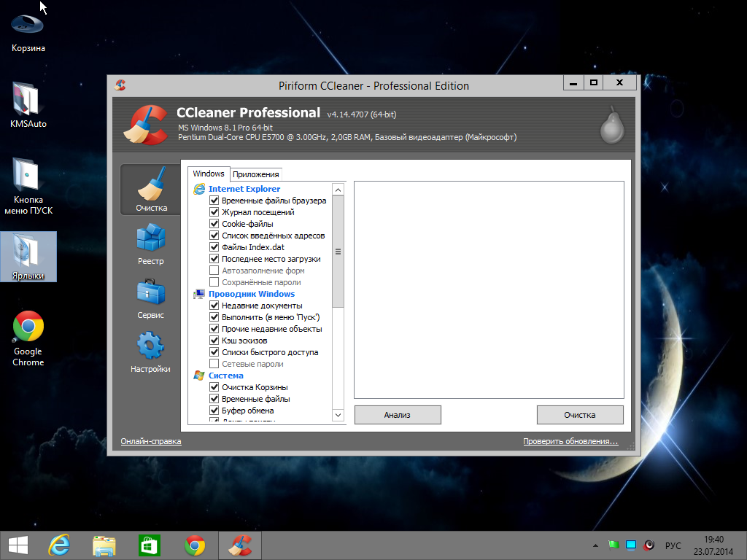Toggle Последнее место загрузки checkbox
The height and width of the screenshot is (560, 747).
[x=214, y=259]
